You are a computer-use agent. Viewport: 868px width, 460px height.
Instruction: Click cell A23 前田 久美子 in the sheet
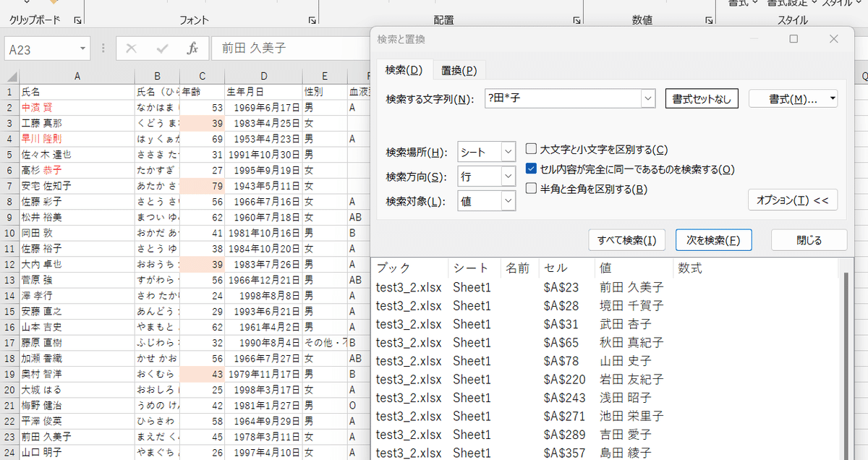pyautogui.click(x=77, y=436)
